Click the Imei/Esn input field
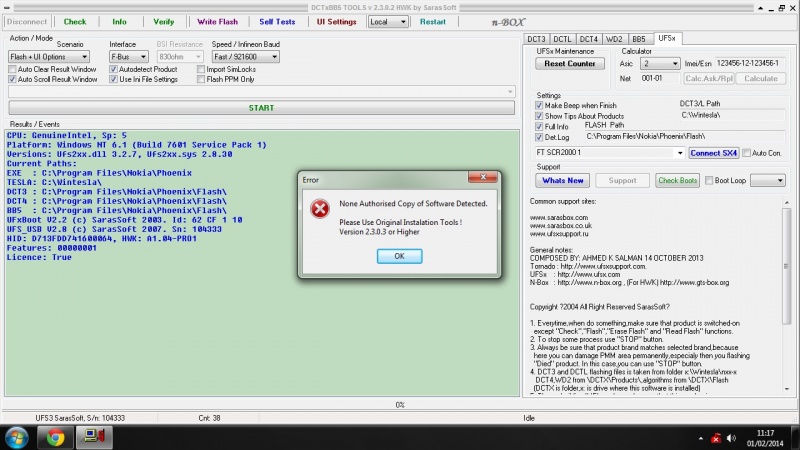 pyautogui.click(x=750, y=63)
